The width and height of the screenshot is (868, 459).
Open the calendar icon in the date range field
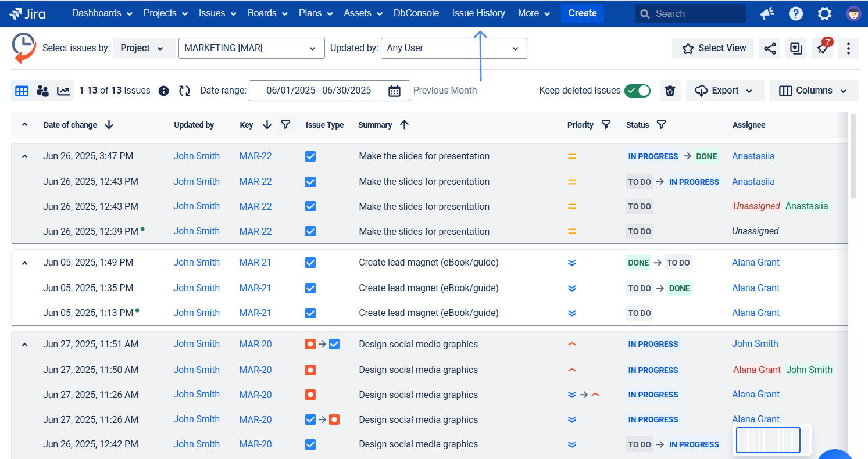[x=396, y=91]
